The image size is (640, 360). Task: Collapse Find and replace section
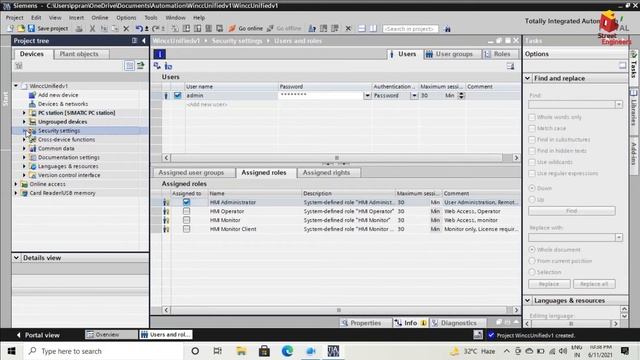tap(528, 78)
